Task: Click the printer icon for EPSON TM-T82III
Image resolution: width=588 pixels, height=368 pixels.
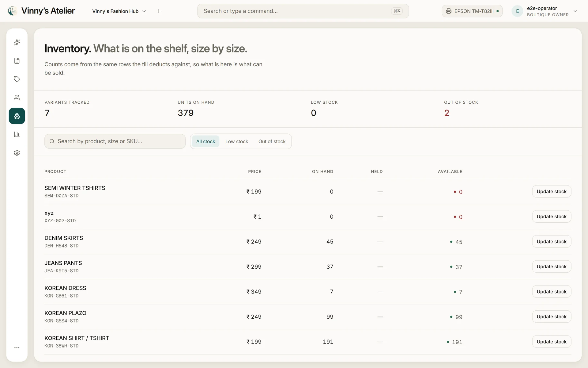Action: [449, 11]
